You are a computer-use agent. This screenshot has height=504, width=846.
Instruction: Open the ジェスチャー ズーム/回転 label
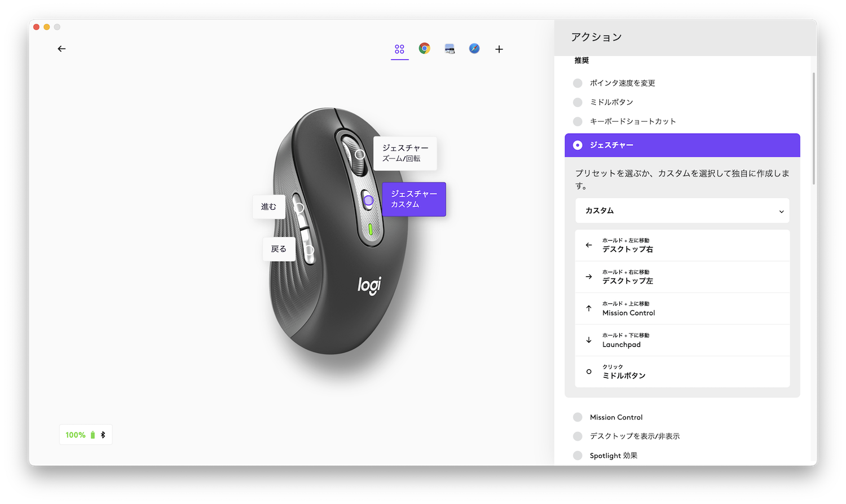tap(405, 153)
